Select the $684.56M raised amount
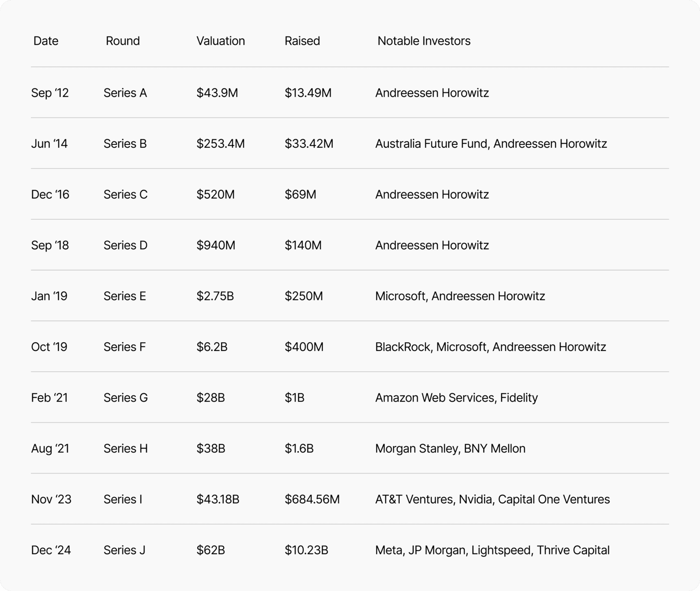 point(312,499)
